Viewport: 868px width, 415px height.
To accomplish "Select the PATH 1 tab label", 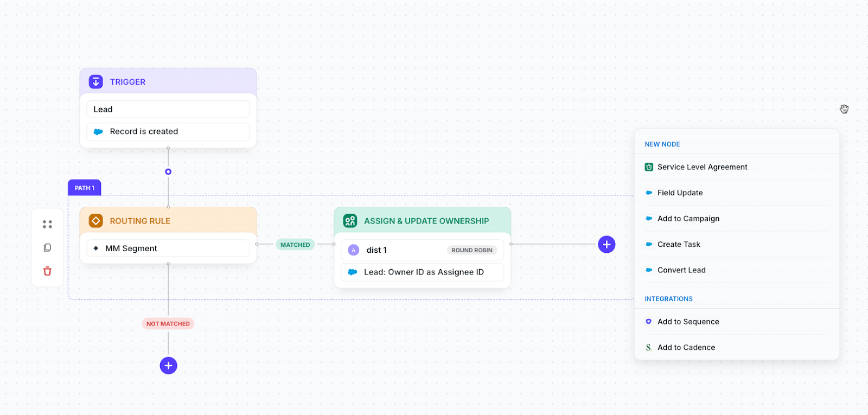I will [x=85, y=188].
